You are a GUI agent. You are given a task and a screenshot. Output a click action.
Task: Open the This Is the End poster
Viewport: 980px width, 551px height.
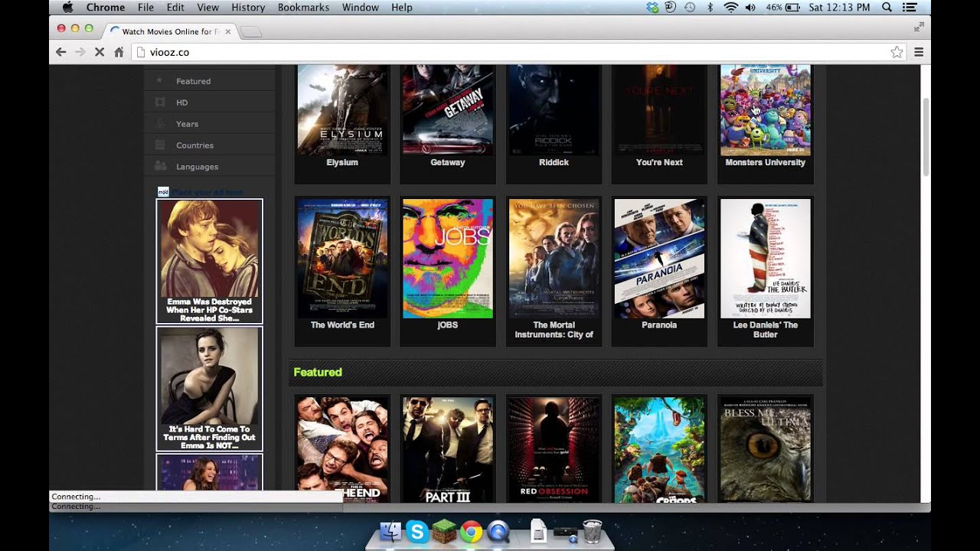(342, 449)
